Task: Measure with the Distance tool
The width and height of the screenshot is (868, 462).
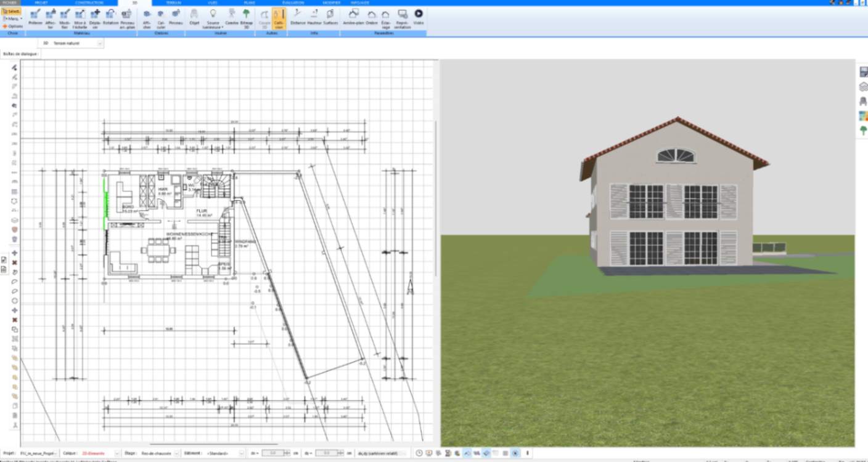Action: tap(298, 17)
